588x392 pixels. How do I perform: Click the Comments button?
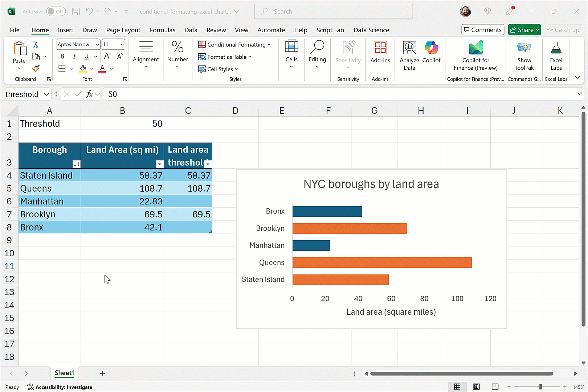[482, 30]
